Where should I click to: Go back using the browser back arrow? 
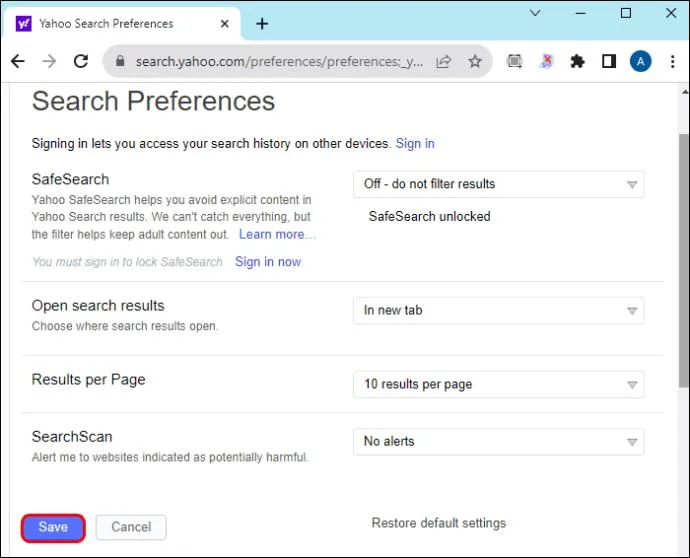[x=18, y=61]
